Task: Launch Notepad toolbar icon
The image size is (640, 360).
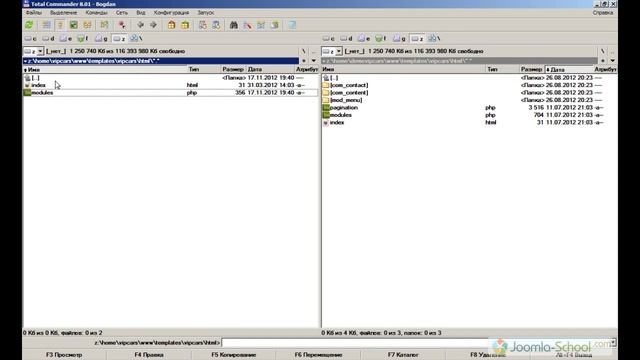Action: (x=292, y=25)
